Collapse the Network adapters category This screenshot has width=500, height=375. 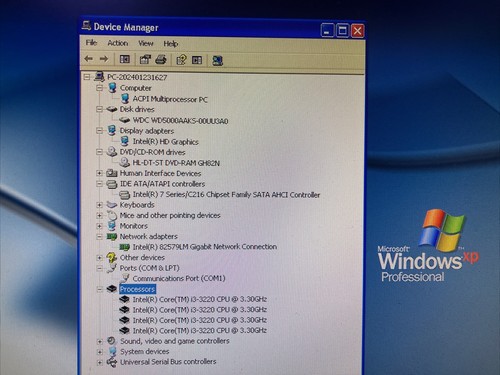[99, 237]
